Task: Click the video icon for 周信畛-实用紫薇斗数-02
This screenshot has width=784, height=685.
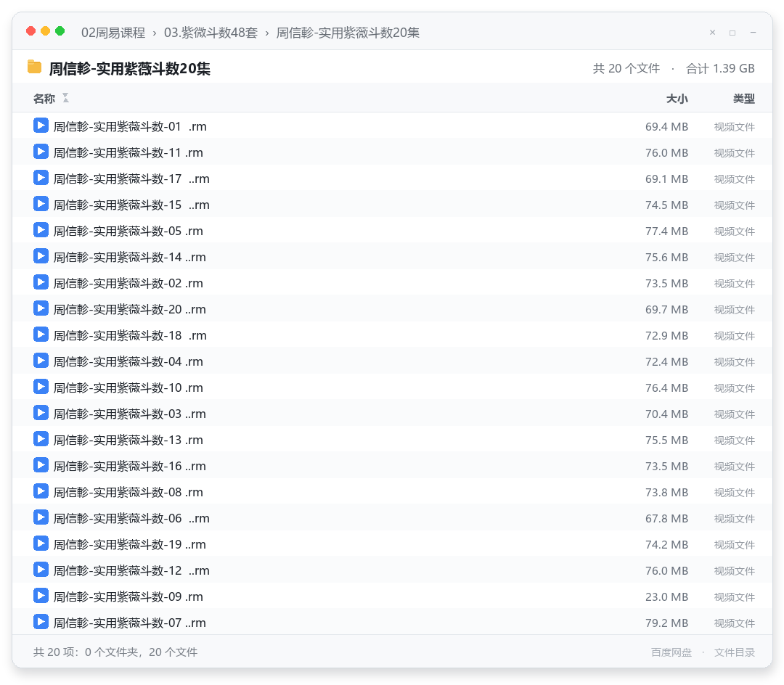Action: (41, 282)
